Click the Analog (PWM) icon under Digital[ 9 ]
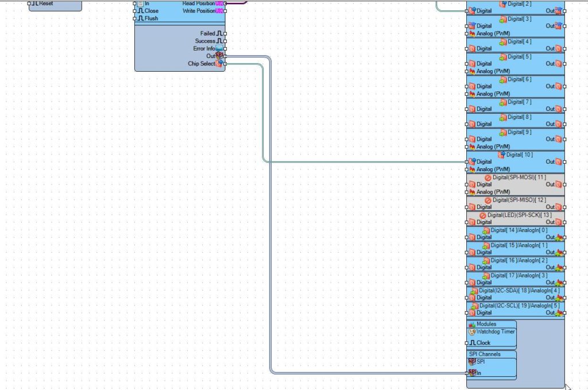This screenshot has height=390, width=588. 472,146
